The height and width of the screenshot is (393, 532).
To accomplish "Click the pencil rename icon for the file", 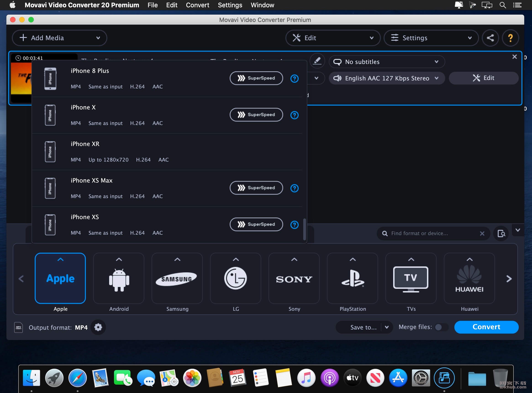I will pos(317,61).
